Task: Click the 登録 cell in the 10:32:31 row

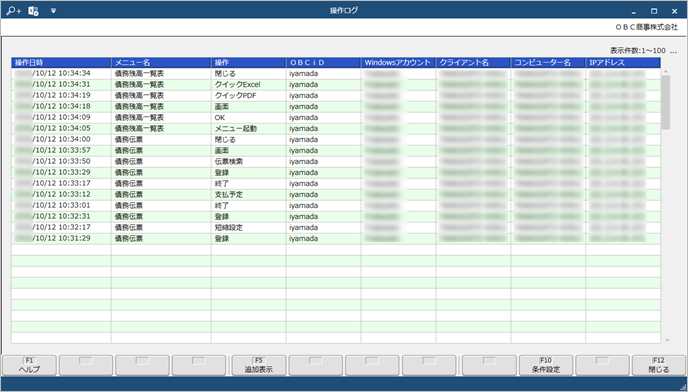Action: [248, 216]
